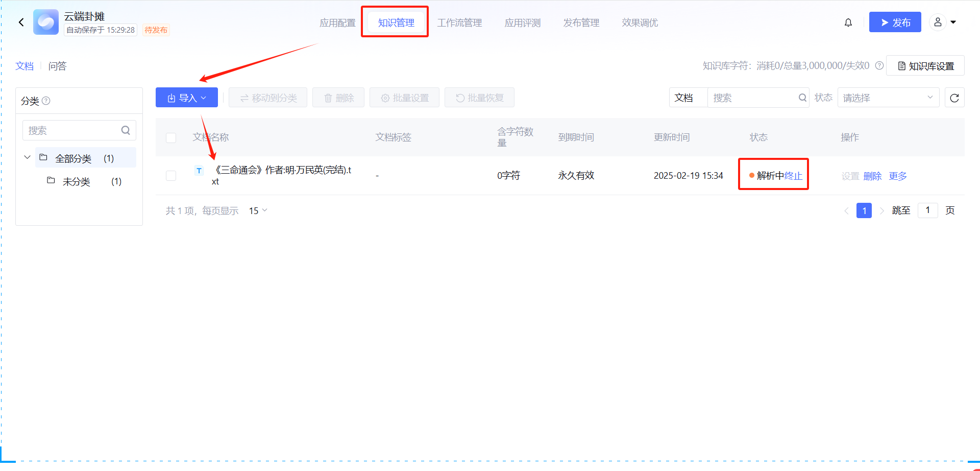Switch to 工作流管理 tab

tap(459, 22)
